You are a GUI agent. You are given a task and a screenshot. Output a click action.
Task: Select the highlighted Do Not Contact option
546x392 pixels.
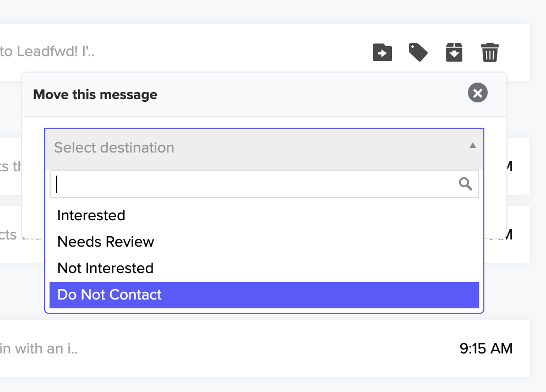pyautogui.click(x=110, y=295)
